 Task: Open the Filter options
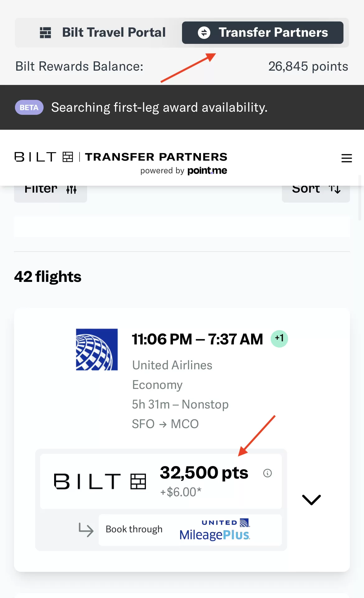pos(50,190)
